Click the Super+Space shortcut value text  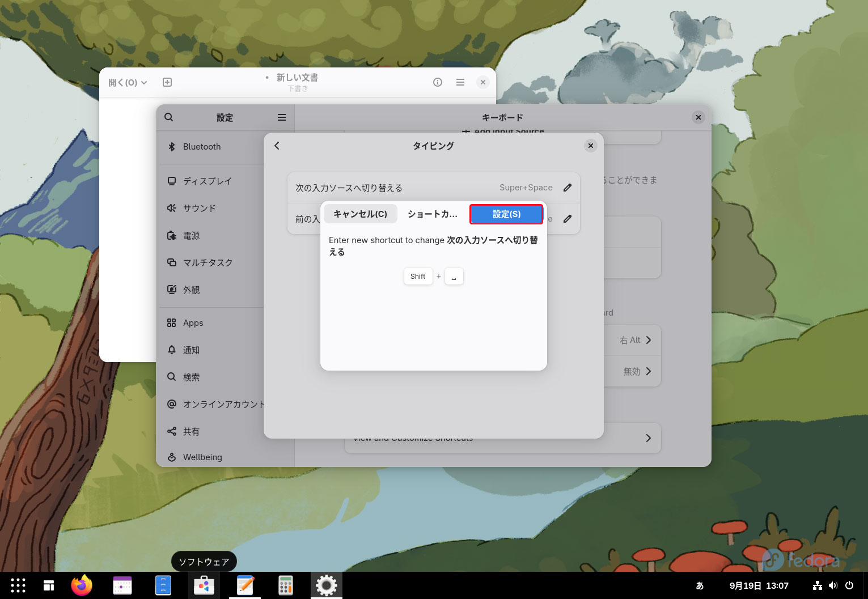pos(526,188)
